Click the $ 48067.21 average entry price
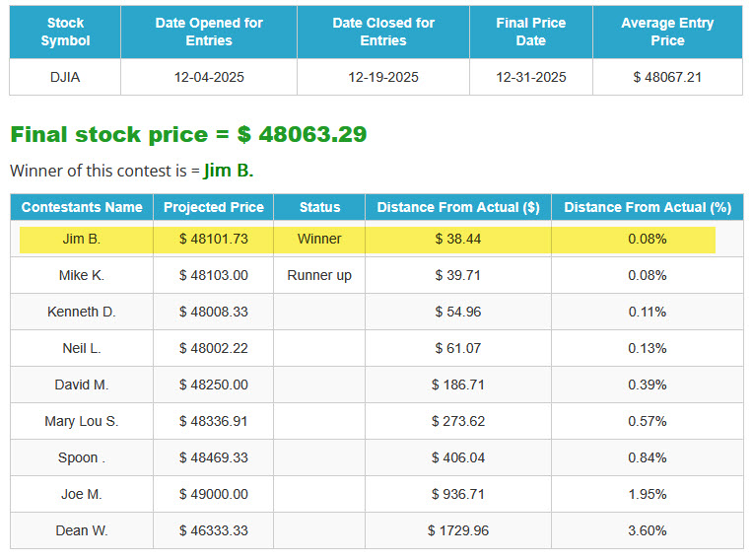 (x=667, y=77)
